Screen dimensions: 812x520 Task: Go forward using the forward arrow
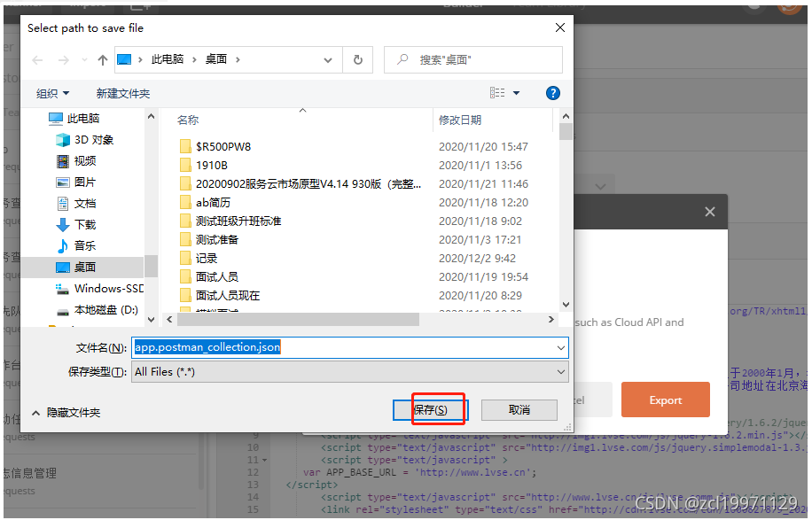[63, 60]
